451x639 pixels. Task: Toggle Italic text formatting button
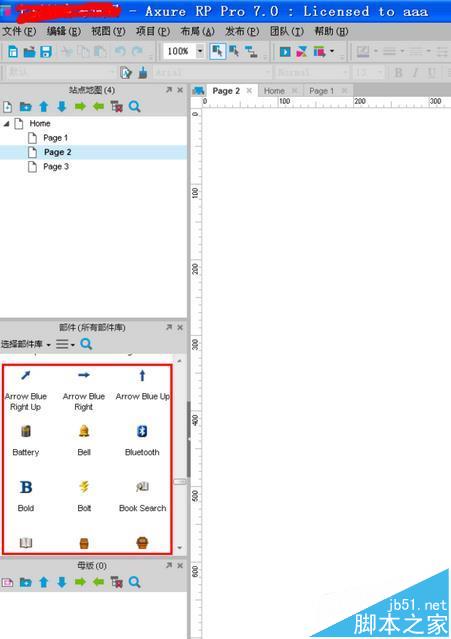pyautogui.click(x=415, y=73)
